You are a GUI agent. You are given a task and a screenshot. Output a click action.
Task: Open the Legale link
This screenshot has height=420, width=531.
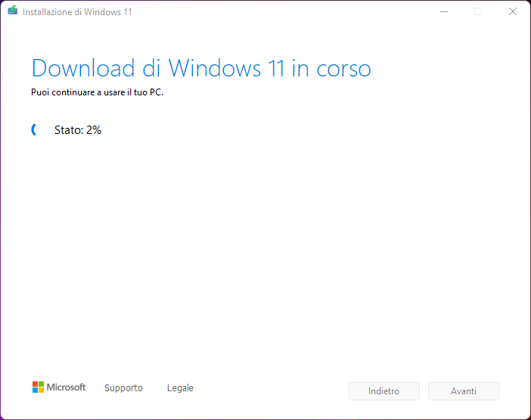click(x=180, y=387)
